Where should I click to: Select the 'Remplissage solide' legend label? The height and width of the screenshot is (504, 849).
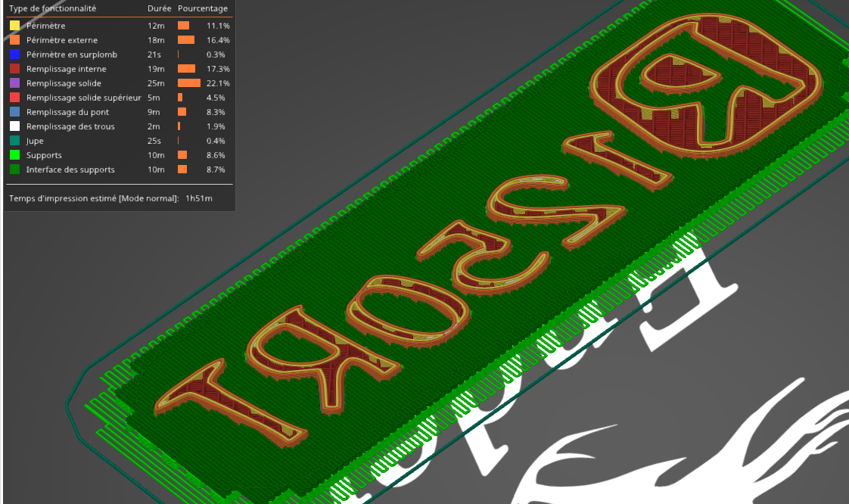point(64,83)
